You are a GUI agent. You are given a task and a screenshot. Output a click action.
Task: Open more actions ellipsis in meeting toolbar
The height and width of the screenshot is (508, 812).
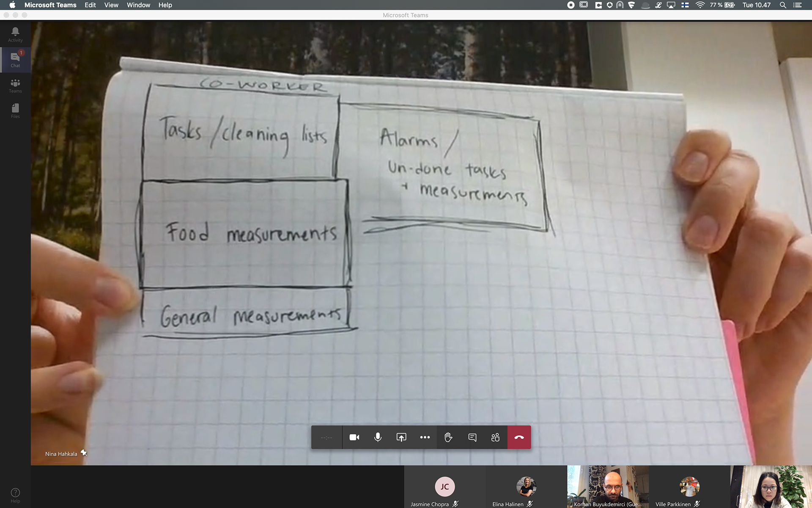click(x=425, y=437)
